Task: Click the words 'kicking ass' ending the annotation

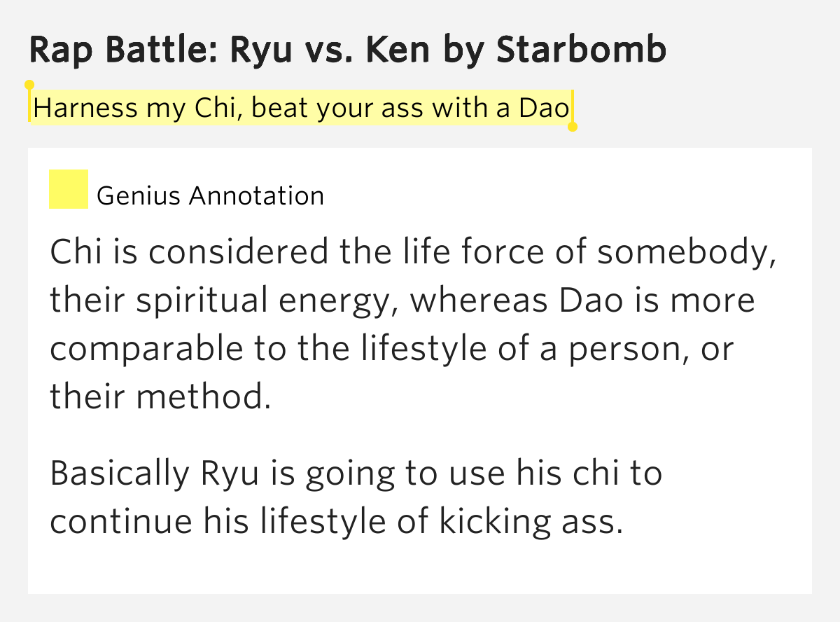Action: coord(530,522)
